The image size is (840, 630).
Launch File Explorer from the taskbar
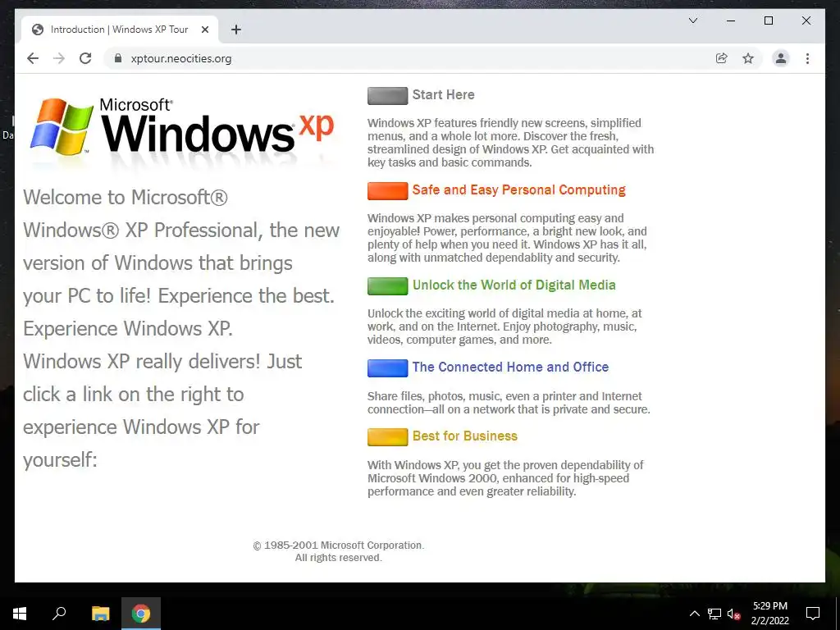(x=100, y=613)
